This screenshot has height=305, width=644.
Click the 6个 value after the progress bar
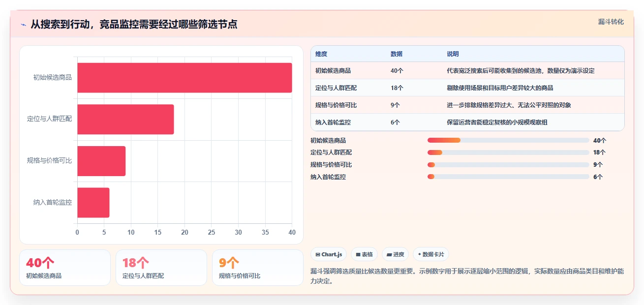pos(598,177)
